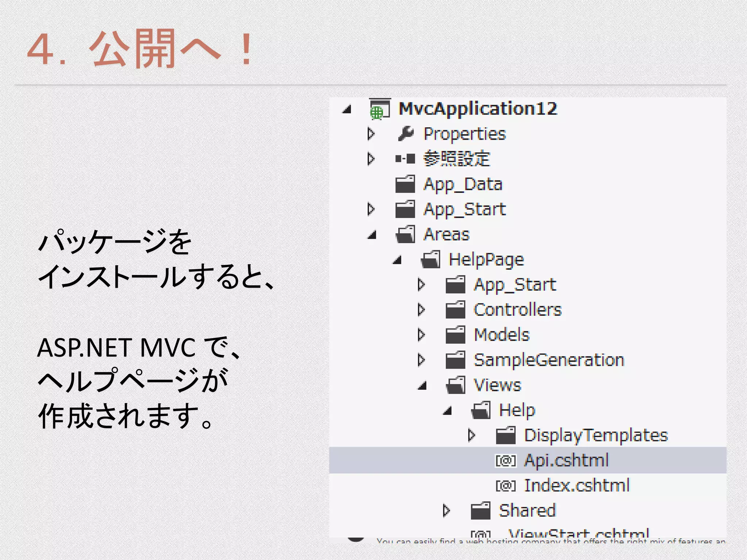Click the HelpPage App_Start folder icon
Image resolution: width=747 pixels, height=560 pixels.
coord(456,285)
